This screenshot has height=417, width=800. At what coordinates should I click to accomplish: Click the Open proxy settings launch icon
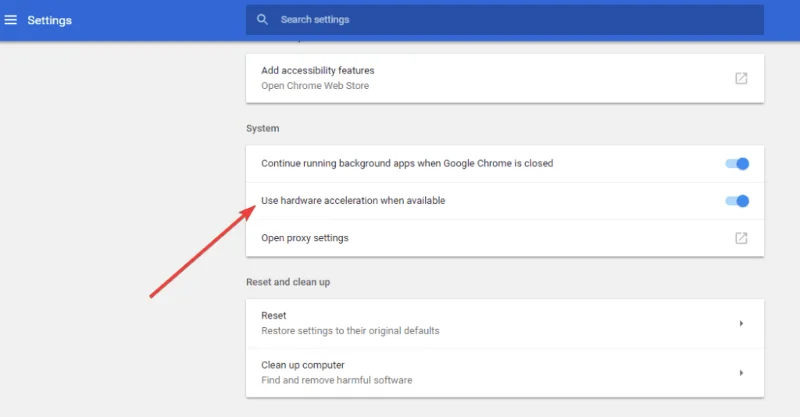741,238
